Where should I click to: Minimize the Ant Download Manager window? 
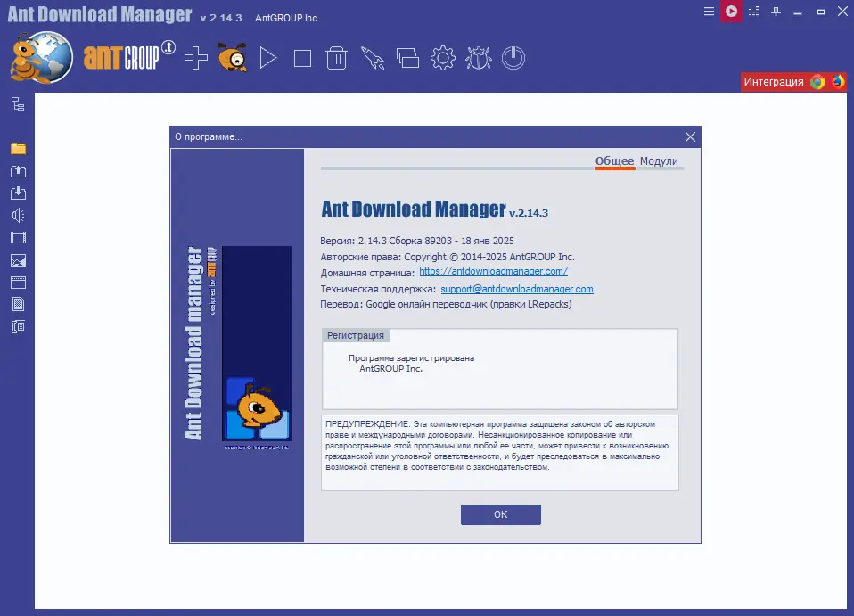point(798,12)
